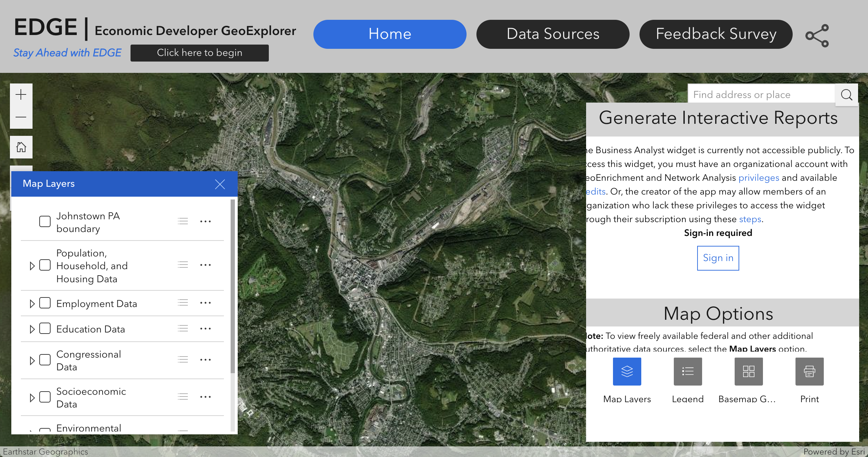Image resolution: width=868 pixels, height=457 pixels.
Task: Click the search magnifier icon
Action: tap(846, 95)
